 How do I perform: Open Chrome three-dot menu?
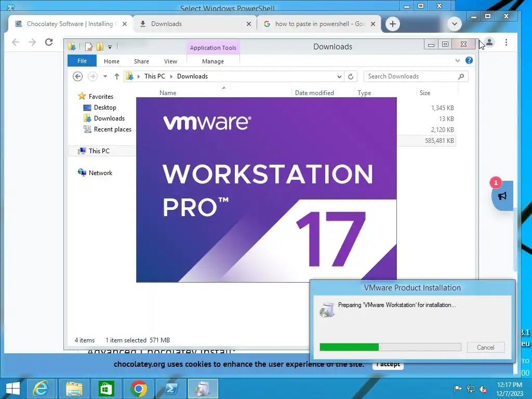(x=506, y=43)
